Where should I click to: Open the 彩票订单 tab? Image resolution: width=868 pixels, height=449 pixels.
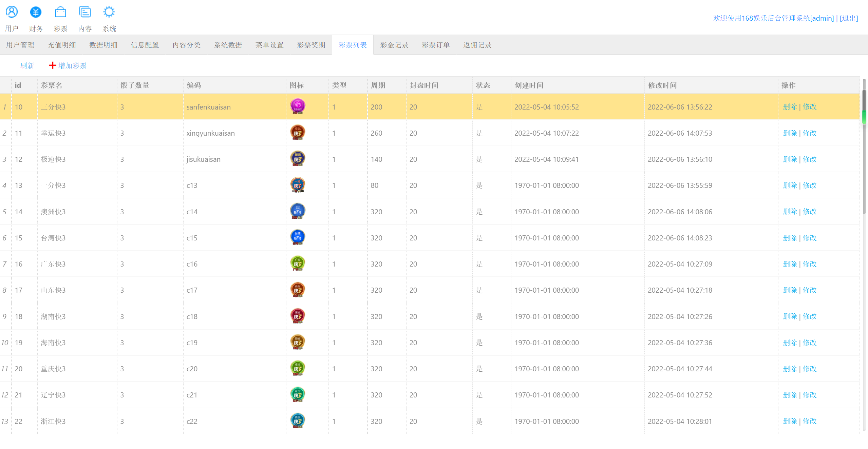(435, 45)
